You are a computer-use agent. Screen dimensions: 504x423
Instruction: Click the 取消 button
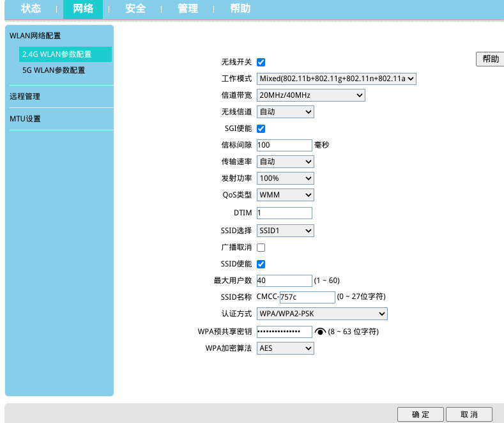[469, 415]
